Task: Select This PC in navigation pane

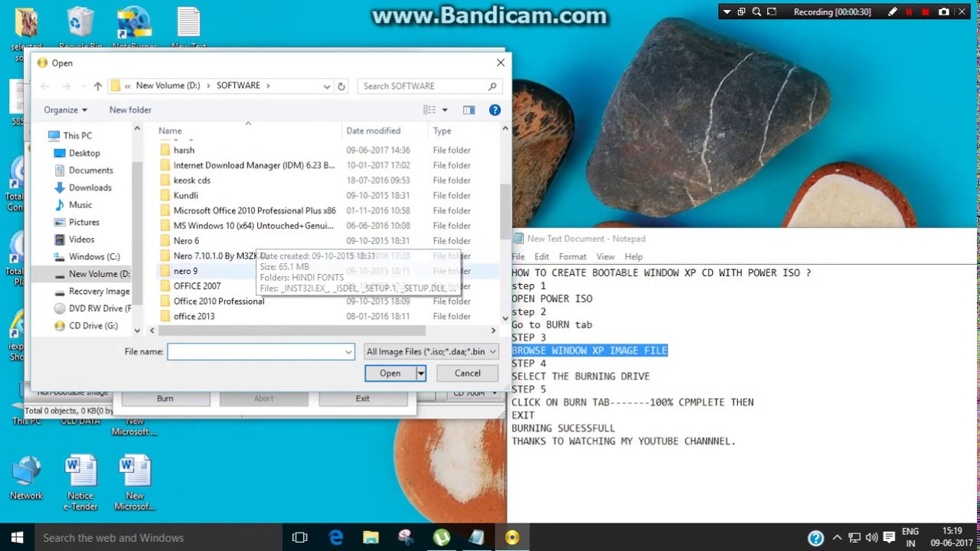Action: 77,135
